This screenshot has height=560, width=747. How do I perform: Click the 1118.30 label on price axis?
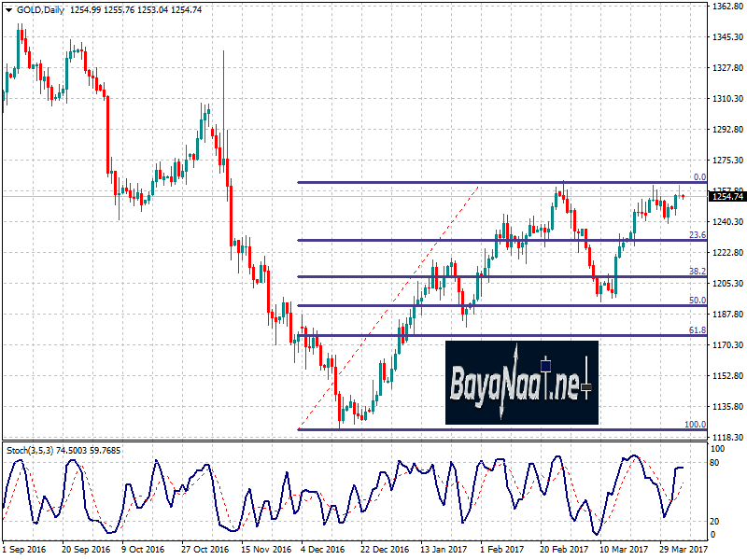click(x=726, y=437)
